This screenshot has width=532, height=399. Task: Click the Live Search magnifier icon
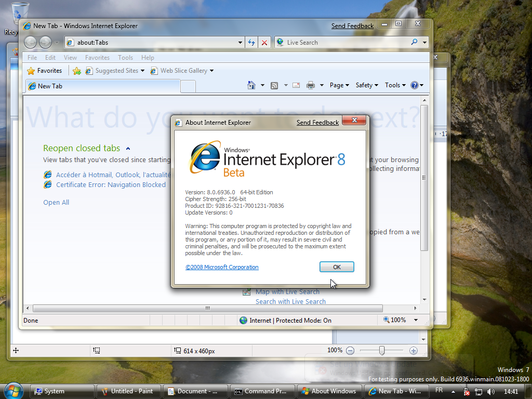click(414, 42)
